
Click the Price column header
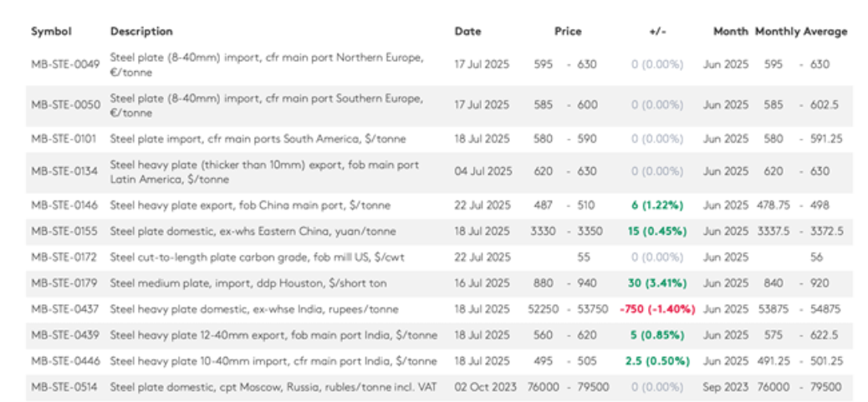pyautogui.click(x=568, y=32)
